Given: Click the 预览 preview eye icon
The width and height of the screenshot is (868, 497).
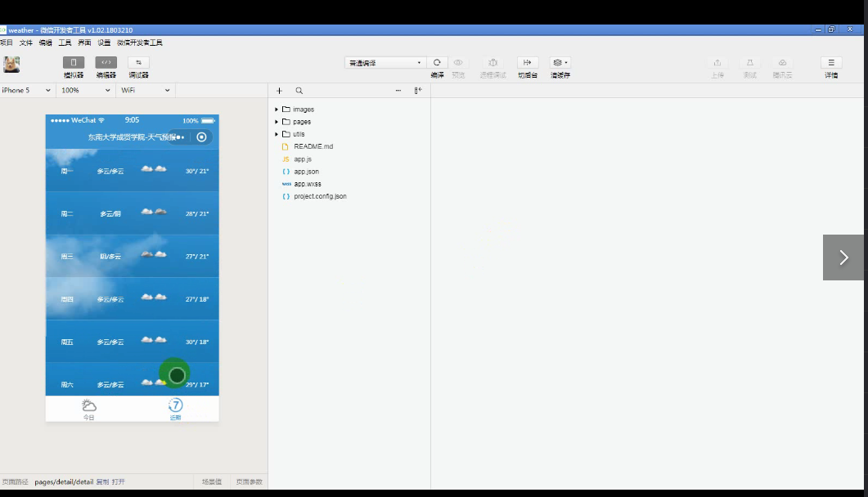Looking at the screenshot, I should (x=458, y=62).
